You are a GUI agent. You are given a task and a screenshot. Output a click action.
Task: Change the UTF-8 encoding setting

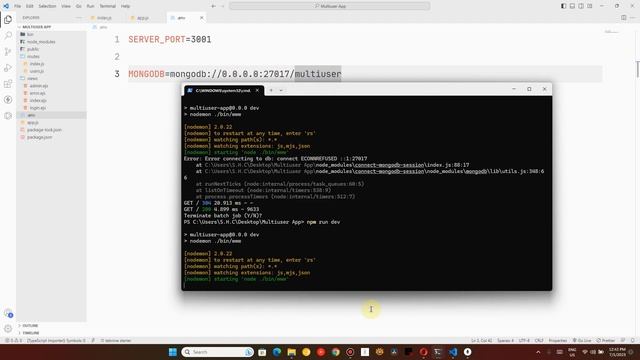coord(524,340)
